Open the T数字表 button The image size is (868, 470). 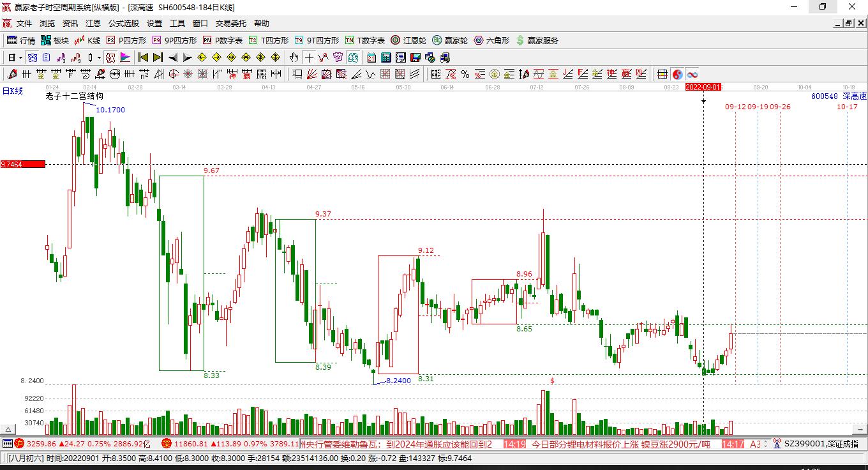(x=365, y=40)
